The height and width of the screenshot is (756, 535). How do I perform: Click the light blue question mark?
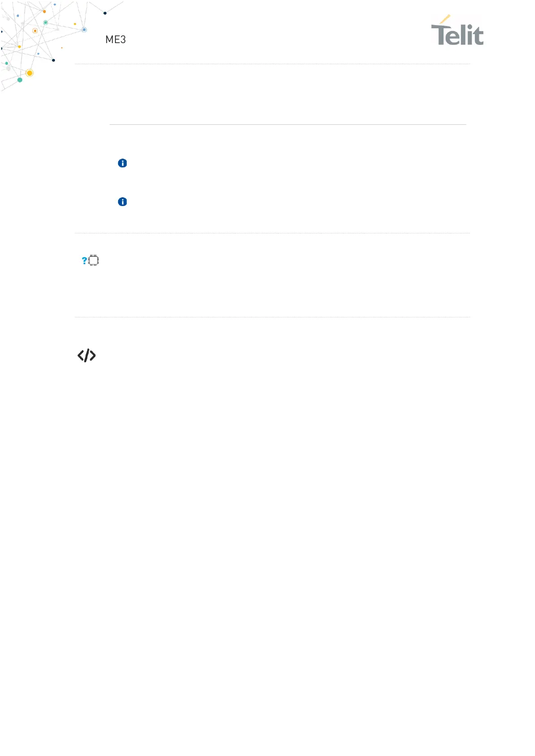click(84, 260)
